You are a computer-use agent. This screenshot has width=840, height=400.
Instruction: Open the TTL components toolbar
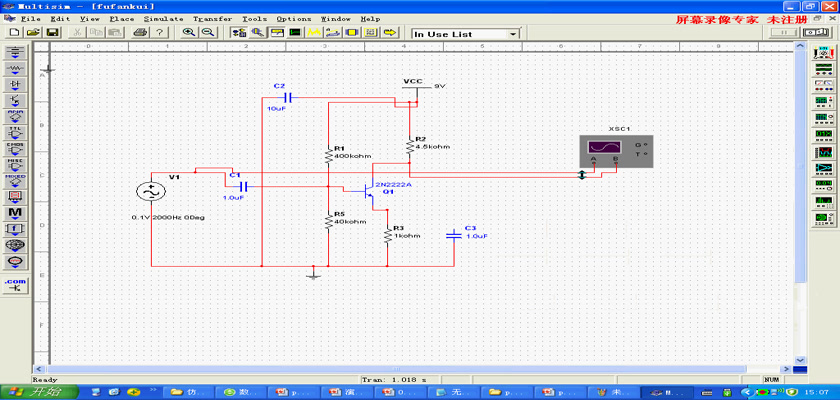pyautogui.click(x=15, y=133)
